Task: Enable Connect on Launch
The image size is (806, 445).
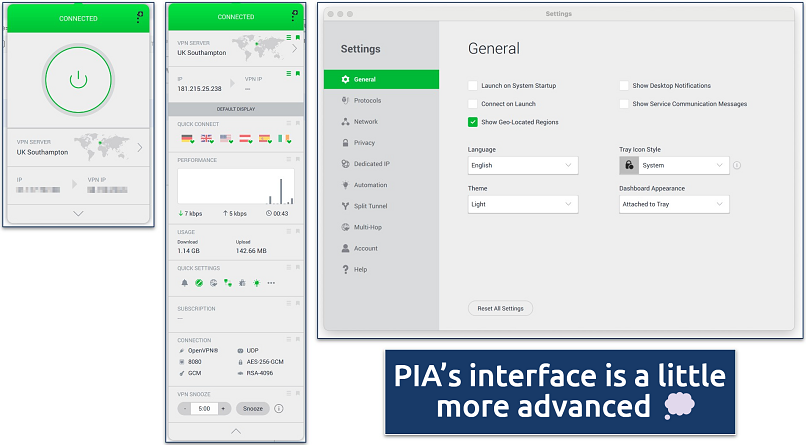Action: 473,104
